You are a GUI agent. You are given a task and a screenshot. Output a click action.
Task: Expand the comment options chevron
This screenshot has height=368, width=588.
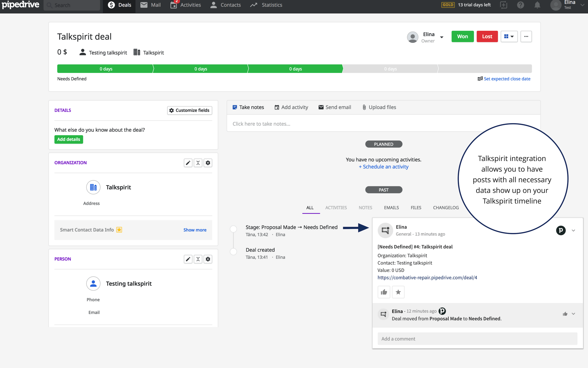coord(574,314)
